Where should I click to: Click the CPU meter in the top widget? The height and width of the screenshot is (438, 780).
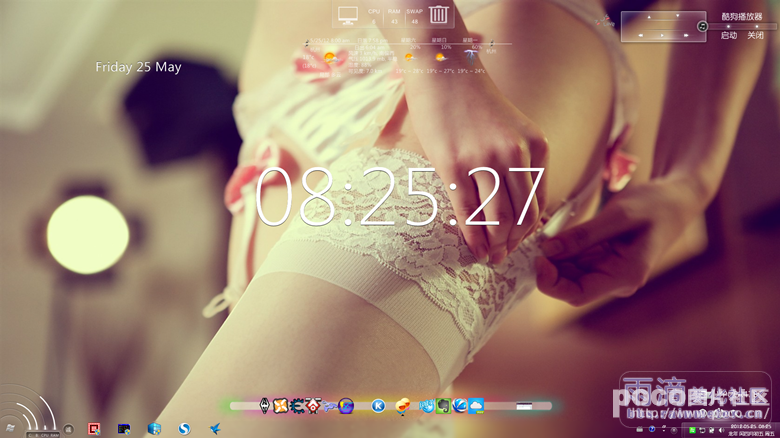pos(374,16)
